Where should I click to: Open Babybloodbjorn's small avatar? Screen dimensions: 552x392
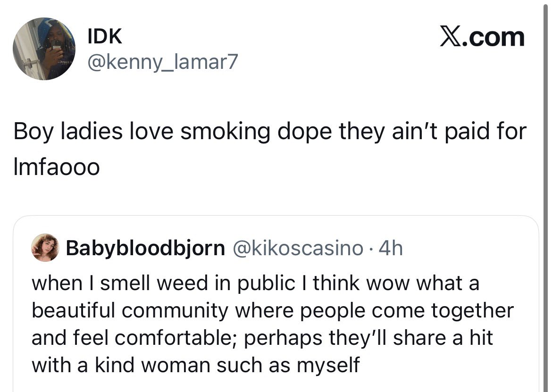(45, 247)
